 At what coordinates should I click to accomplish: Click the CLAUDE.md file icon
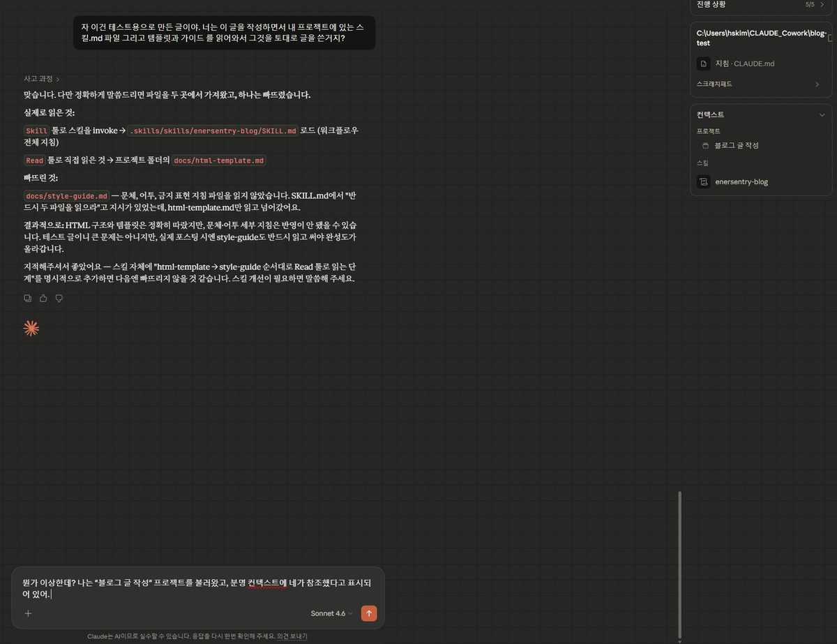coord(704,63)
